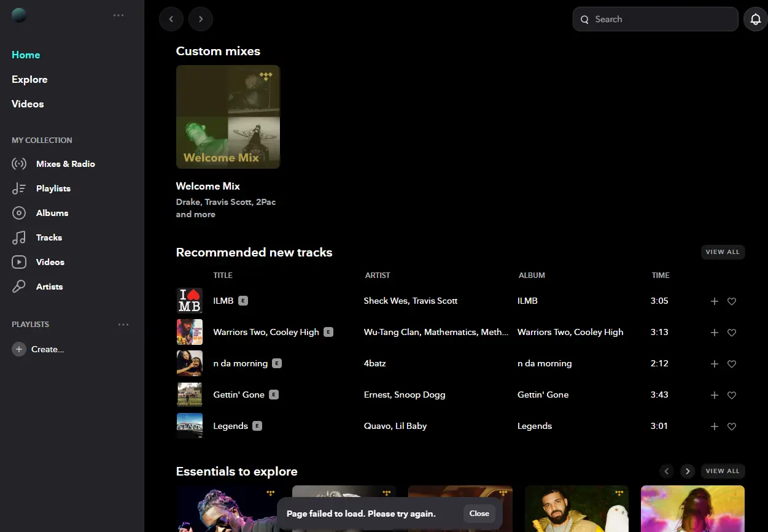The width and height of the screenshot is (768, 532).
Task: Add Gettin' Gone to a playlist
Action: (714, 395)
